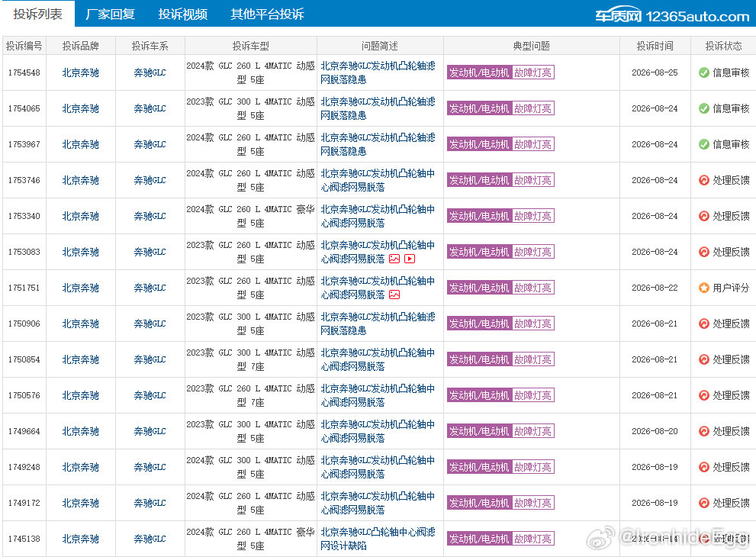Screen dimensions: 756x557
Task: Click 发动机/电动机 tag in row 1753340
Action: click(479, 216)
